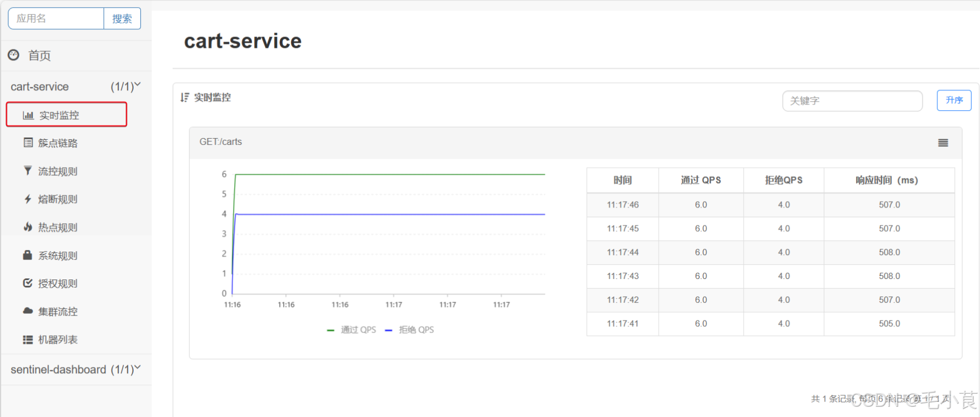Image resolution: width=980 pixels, height=417 pixels.
Task: Click the flame icon for 热点规则
Action: pos(28,227)
